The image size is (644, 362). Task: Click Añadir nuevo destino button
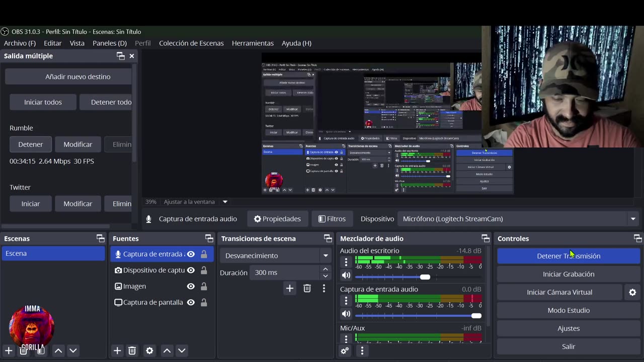pos(68,76)
